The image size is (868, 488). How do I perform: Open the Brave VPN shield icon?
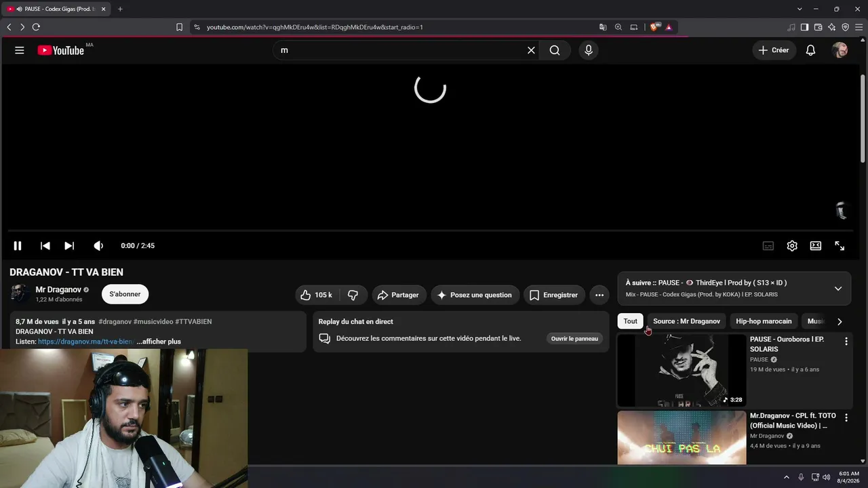pyautogui.click(x=845, y=27)
